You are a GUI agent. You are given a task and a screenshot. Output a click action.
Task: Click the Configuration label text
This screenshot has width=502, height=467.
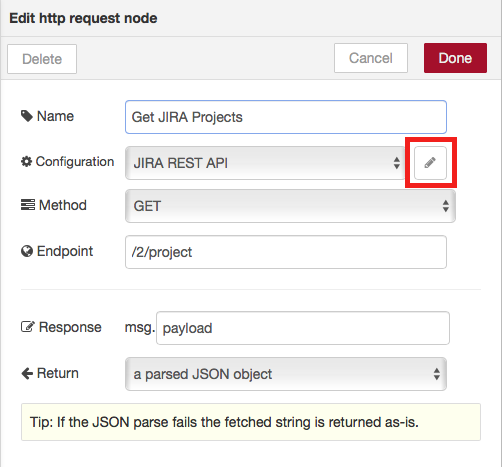[x=75, y=162]
